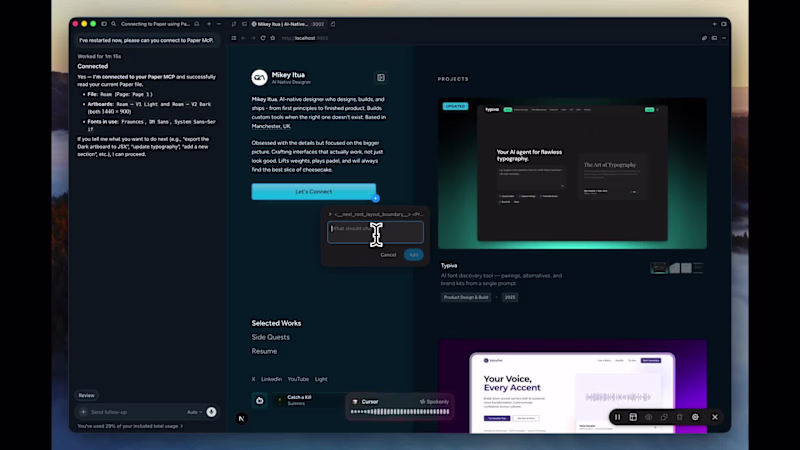The width and height of the screenshot is (800, 450).
Task: Click the Review button in chat panel
Action: click(86, 395)
